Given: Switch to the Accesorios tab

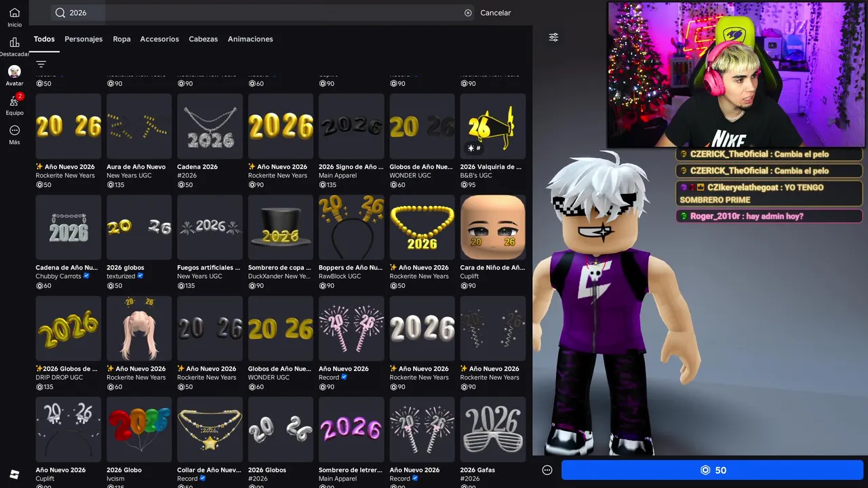Looking at the screenshot, I should pos(159,39).
